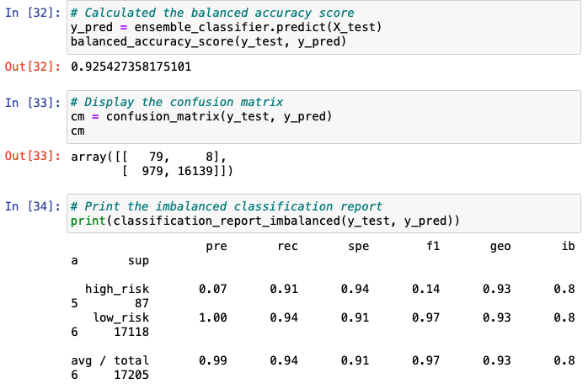Click the 'Print the imbalanced classification report' comment

click(226, 206)
